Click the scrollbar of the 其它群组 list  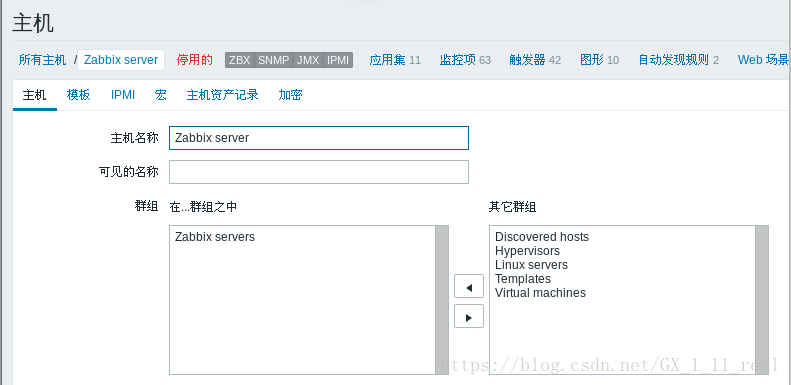click(x=762, y=300)
